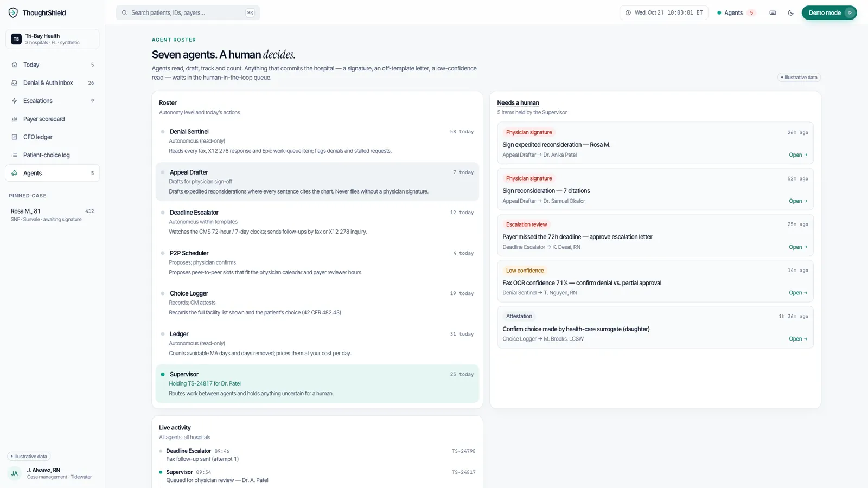868x488 pixels.
Task: Open the Fax OCR confidence 71% item
Action: tap(655, 281)
